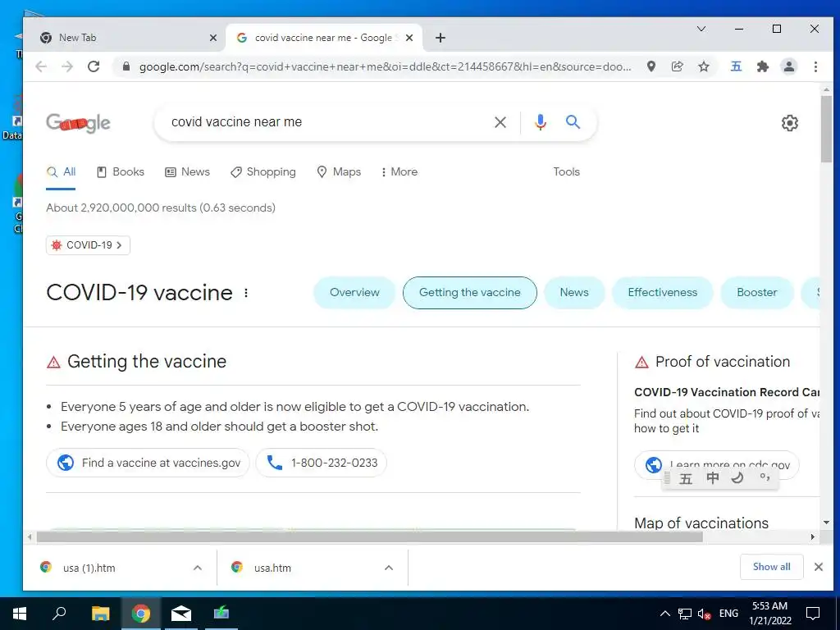Open the muted volume tray icon
The width and height of the screenshot is (840, 630).
704,614
